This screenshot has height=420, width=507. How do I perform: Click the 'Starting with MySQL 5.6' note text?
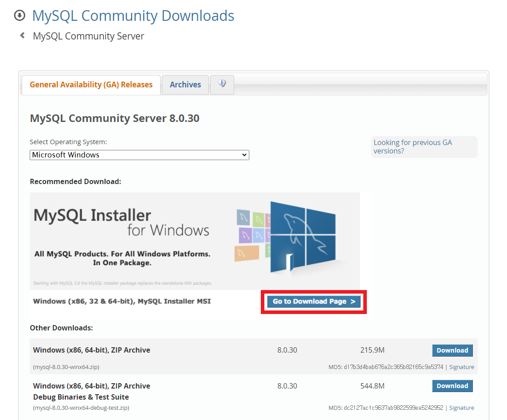[x=122, y=283]
